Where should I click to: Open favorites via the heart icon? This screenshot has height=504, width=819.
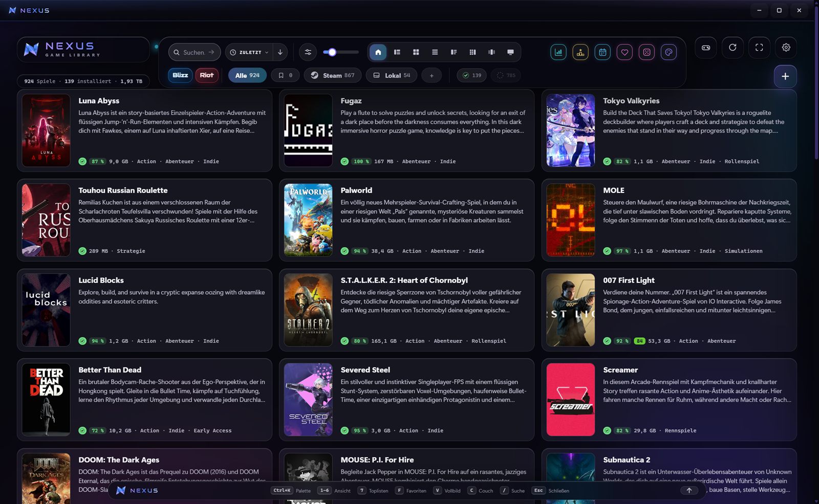pyautogui.click(x=624, y=52)
